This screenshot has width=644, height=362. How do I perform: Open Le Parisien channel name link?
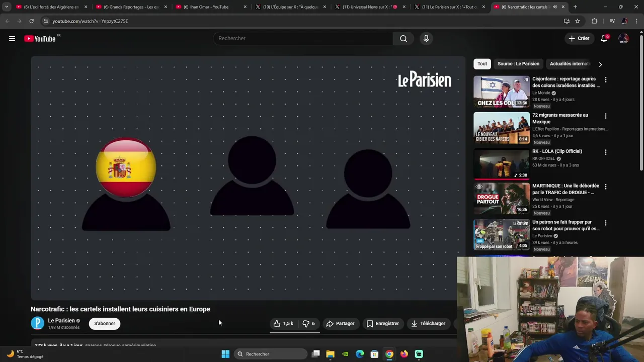tap(61, 321)
